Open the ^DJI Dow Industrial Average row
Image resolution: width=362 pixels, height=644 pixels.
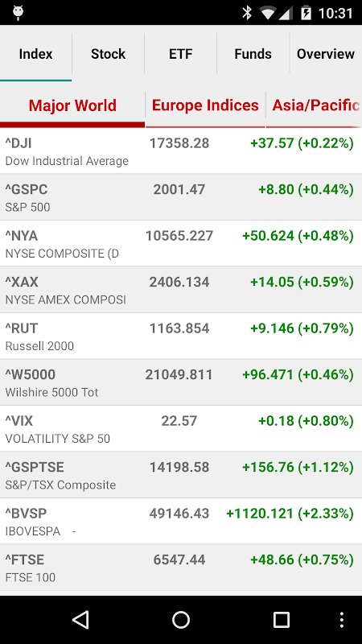point(181,151)
